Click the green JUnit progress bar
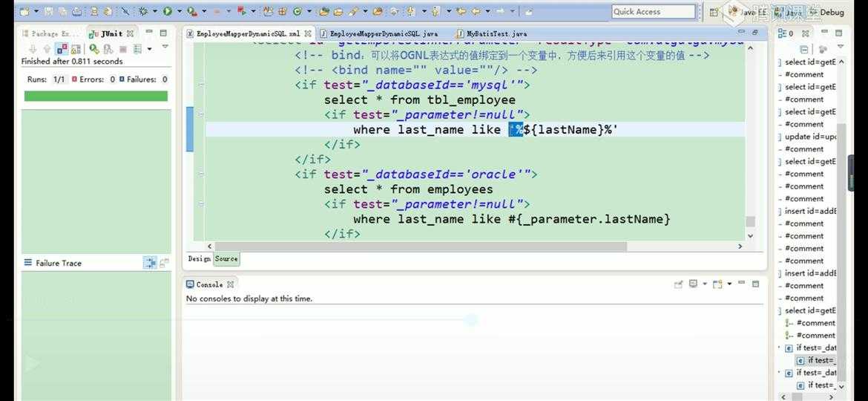The width and height of the screenshot is (868, 401). pos(96,96)
